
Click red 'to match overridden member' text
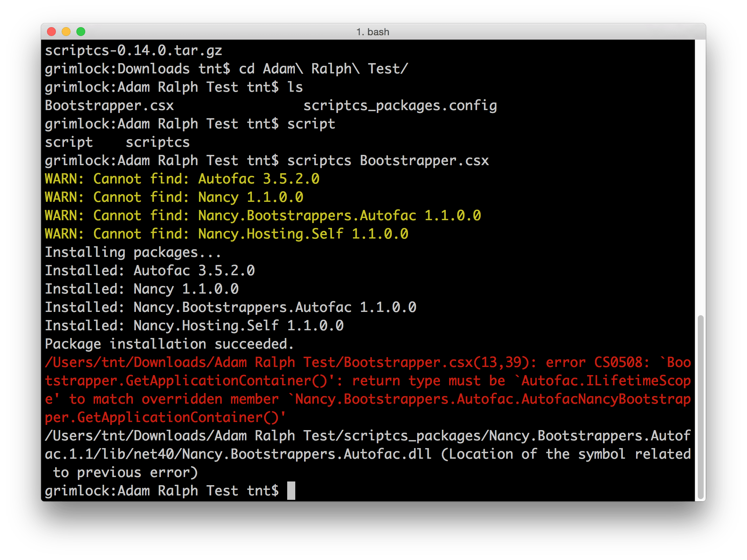[174, 399]
